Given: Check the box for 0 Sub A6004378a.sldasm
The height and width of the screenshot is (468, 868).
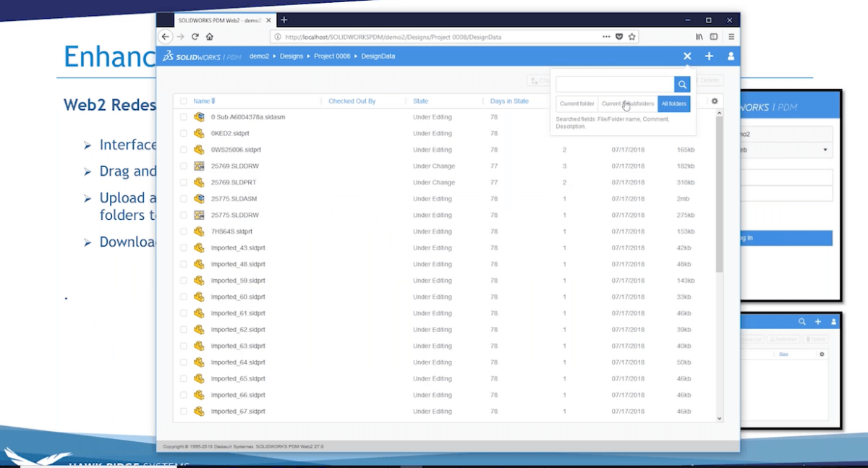Looking at the screenshot, I should (184, 117).
